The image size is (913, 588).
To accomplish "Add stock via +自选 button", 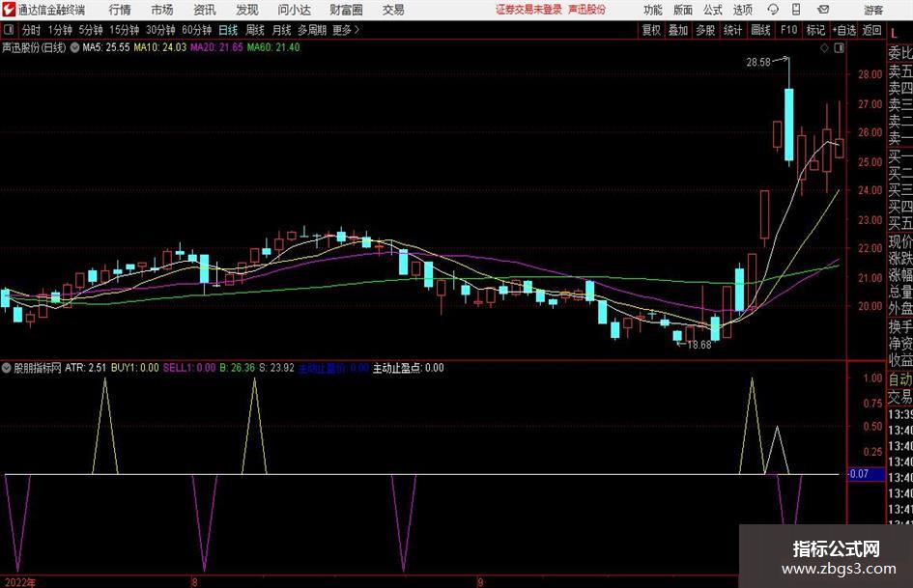I will point(844,30).
